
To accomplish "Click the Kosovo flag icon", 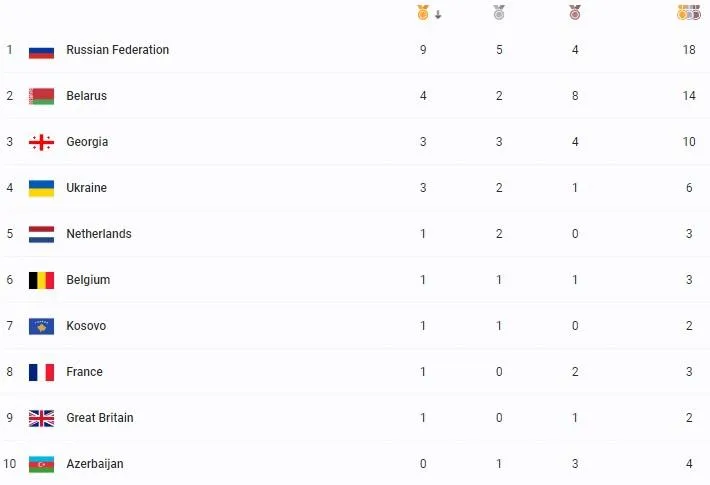I will 41,326.
